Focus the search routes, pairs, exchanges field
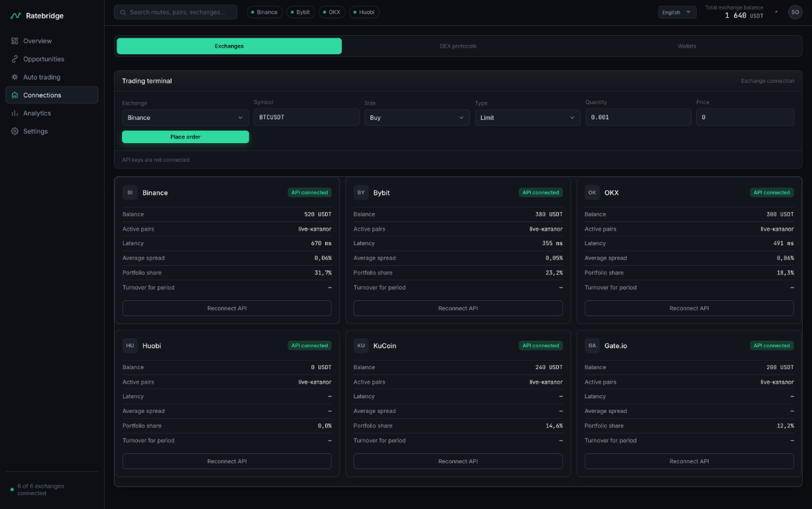The height and width of the screenshot is (509, 812). [x=176, y=12]
